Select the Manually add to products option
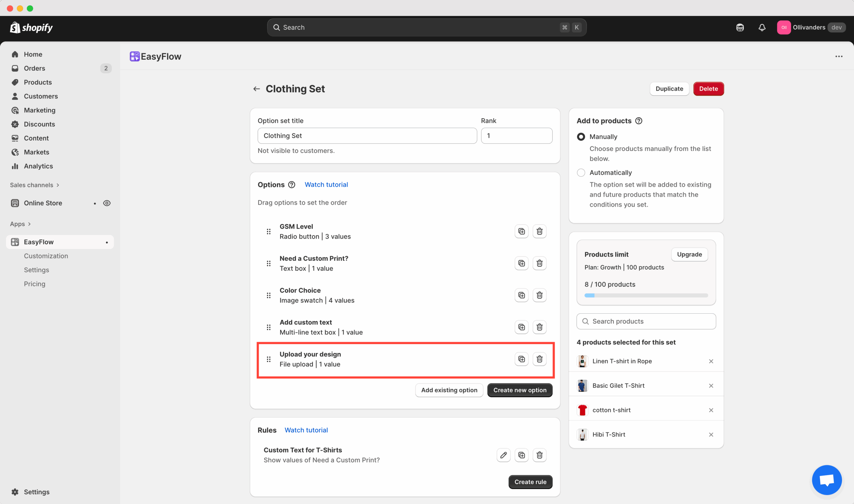This screenshot has width=854, height=504. click(581, 137)
